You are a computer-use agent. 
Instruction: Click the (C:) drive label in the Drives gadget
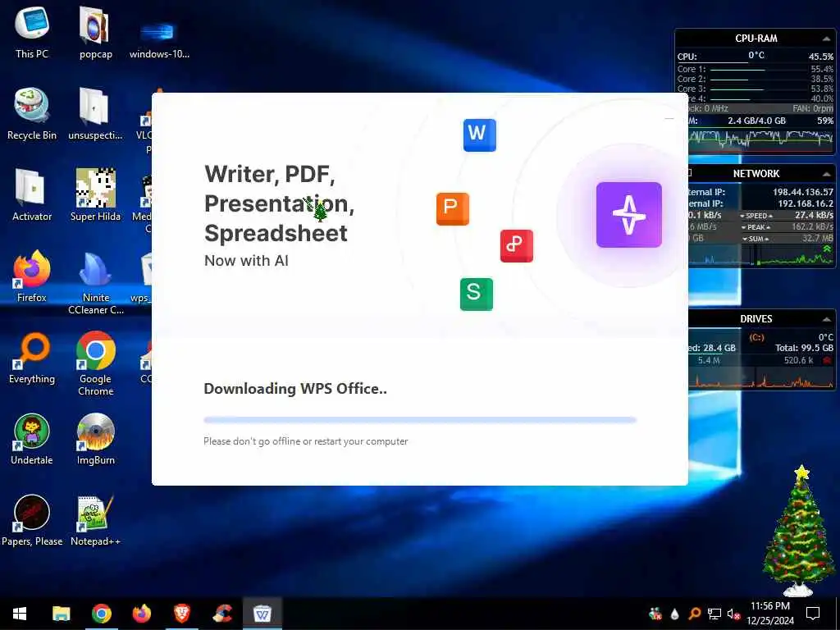(756, 337)
